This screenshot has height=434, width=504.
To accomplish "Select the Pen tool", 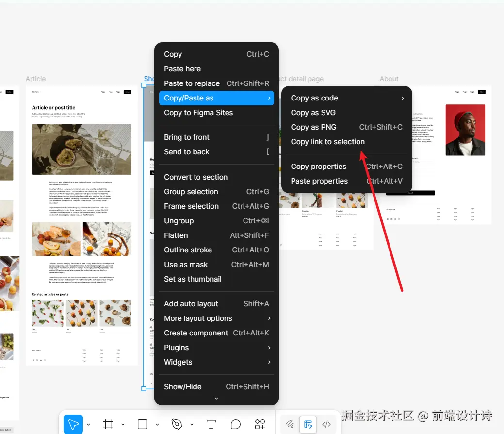I will (177, 424).
